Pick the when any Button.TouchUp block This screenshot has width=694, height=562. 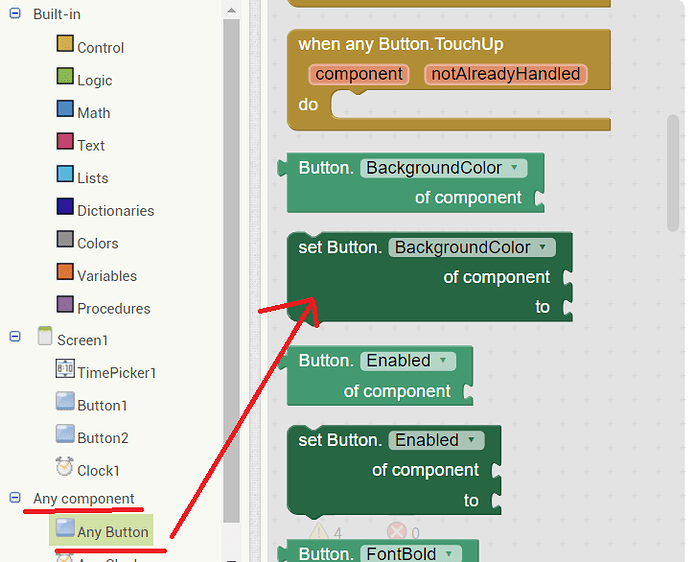tap(449, 80)
